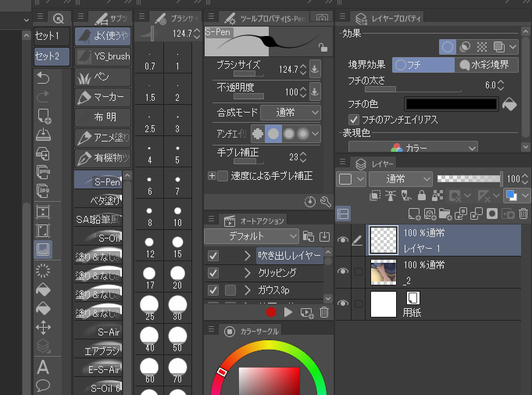The width and height of the screenshot is (532, 395).
Task: Select the マーカー tool group
Action: click(102, 98)
